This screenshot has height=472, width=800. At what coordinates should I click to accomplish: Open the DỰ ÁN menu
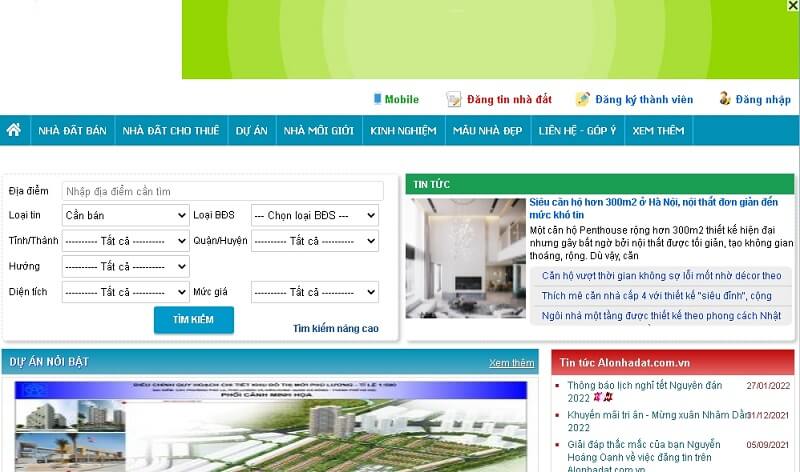pos(252,131)
